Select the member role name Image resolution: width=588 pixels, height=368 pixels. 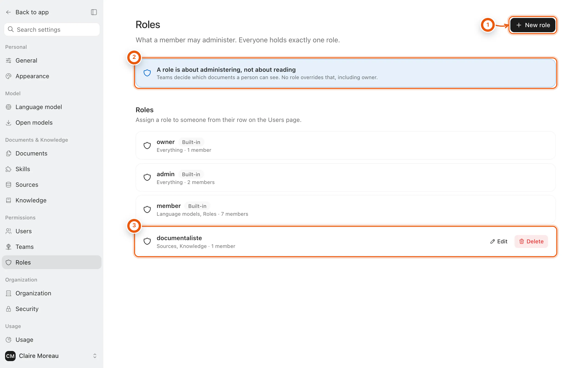[x=169, y=206]
